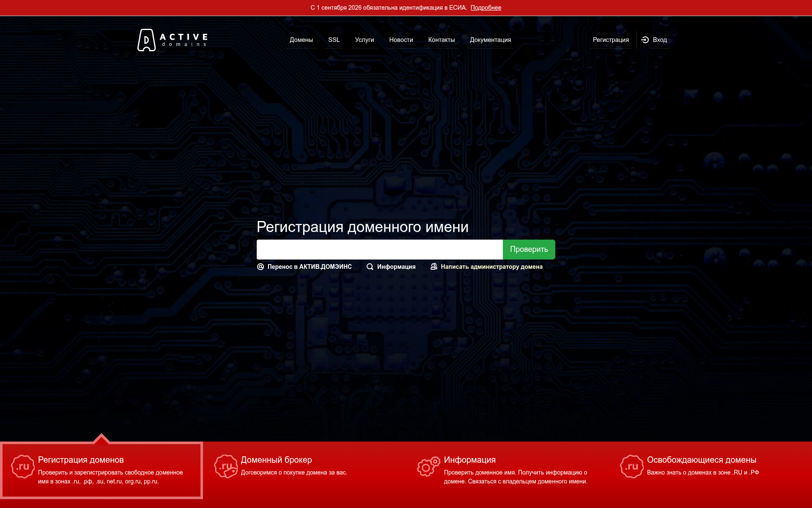The image size is (812, 508).
Task: Click the magnifier icon beside Информация link
Action: (x=370, y=267)
